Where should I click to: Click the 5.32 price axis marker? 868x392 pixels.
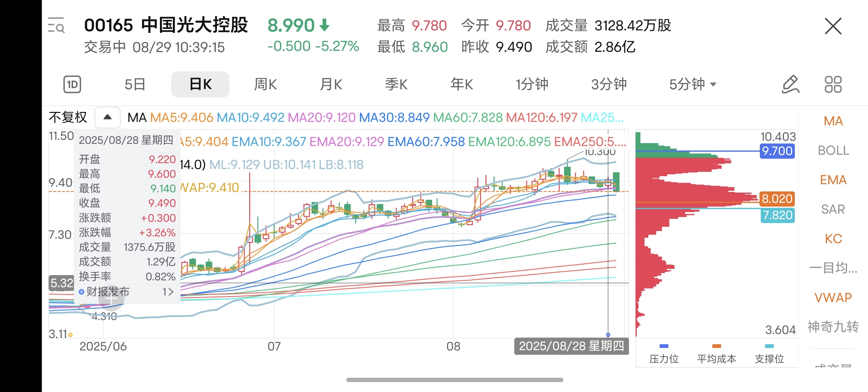pos(61,283)
